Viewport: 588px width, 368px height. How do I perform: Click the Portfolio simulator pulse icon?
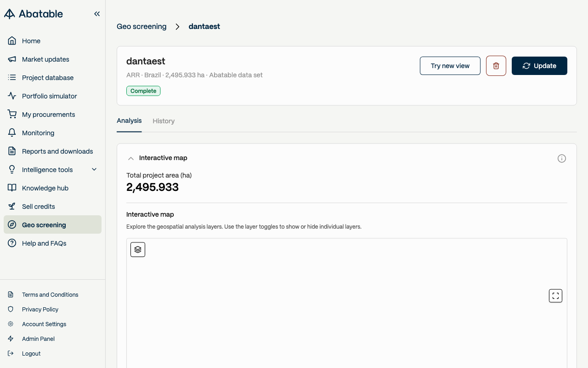[x=12, y=96]
